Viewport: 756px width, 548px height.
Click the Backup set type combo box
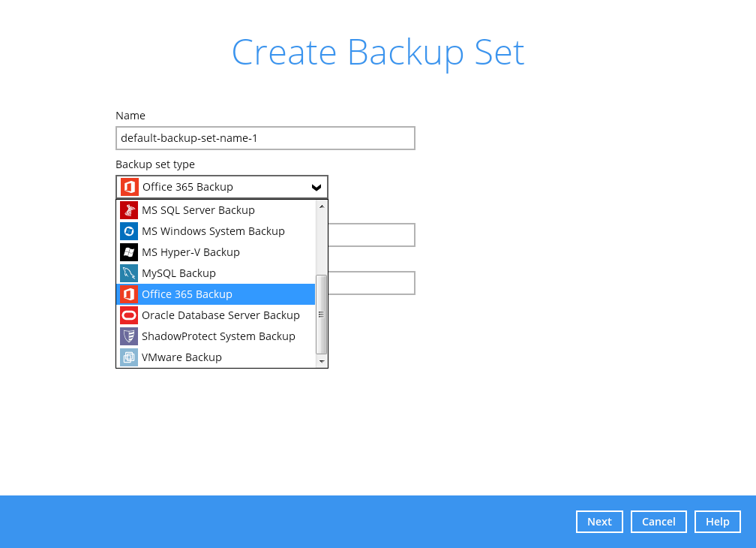point(222,187)
